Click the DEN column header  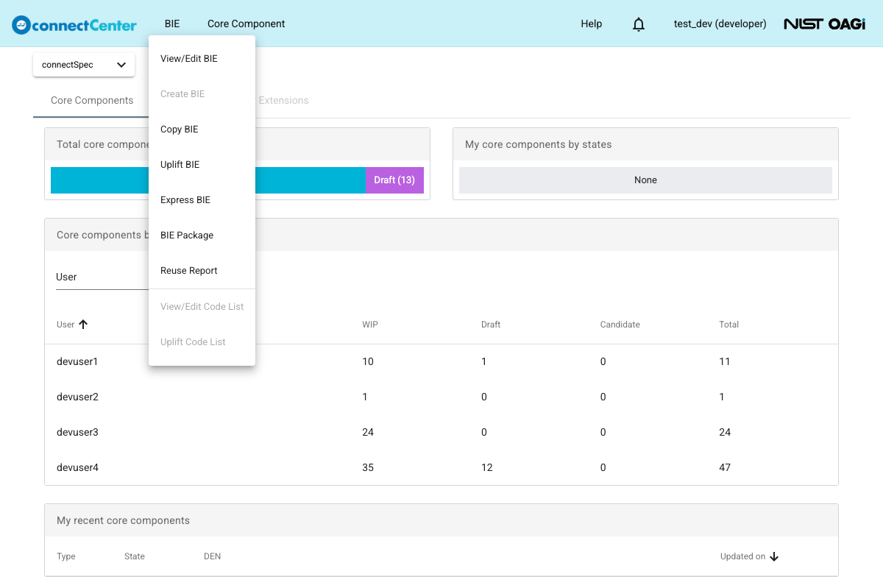click(x=213, y=556)
